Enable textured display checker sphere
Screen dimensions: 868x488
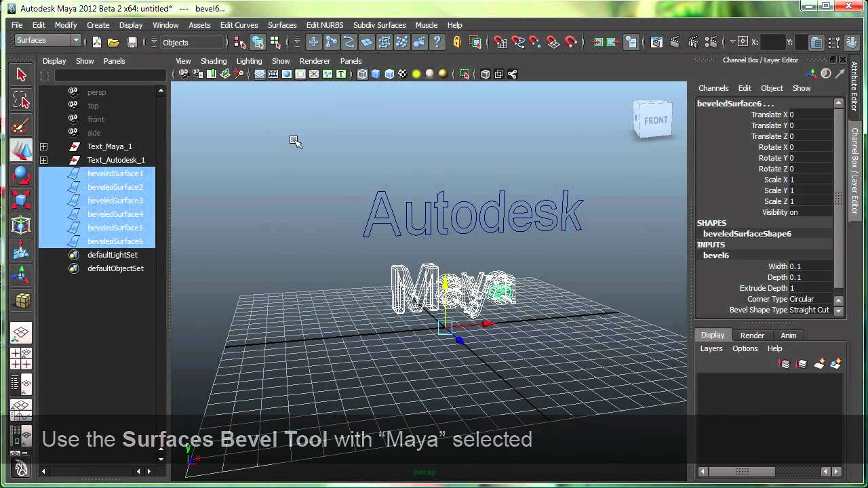[403, 74]
